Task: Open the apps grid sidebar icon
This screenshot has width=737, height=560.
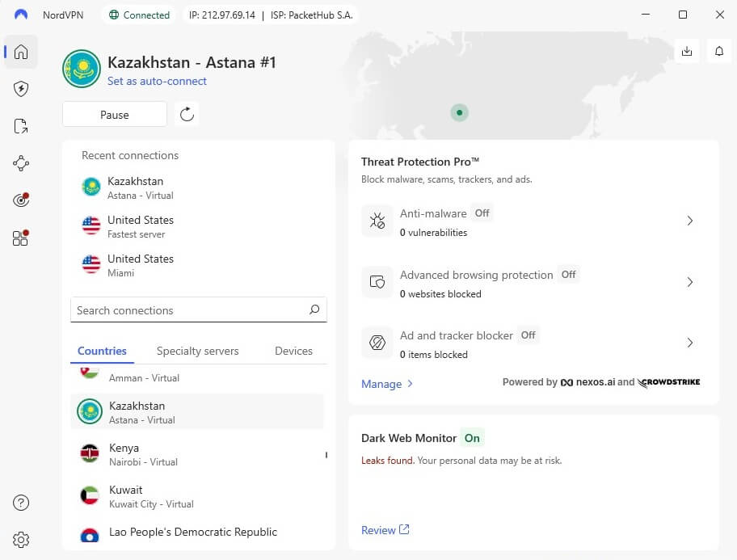Action: click(21, 238)
